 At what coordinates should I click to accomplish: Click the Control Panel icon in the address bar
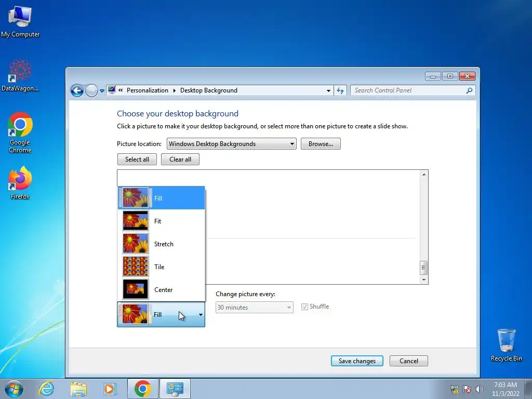tap(112, 90)
